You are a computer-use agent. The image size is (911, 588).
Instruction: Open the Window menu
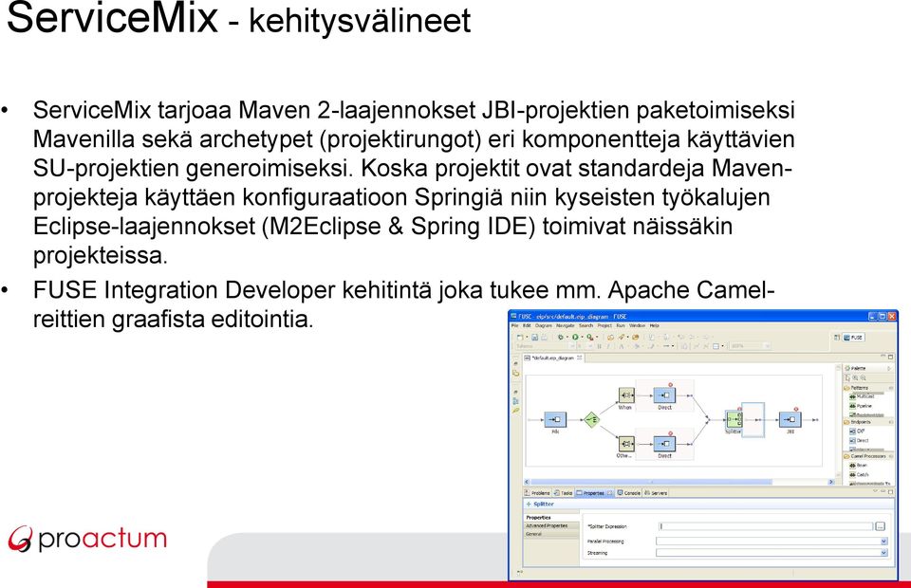pyautogui.click(x=637, y=325)
